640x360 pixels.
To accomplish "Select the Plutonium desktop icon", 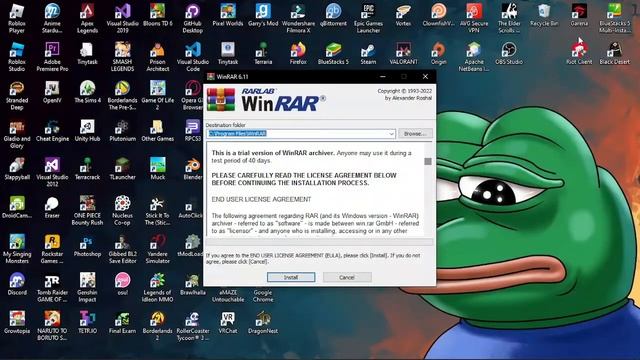I will click(x=122, y=130).
